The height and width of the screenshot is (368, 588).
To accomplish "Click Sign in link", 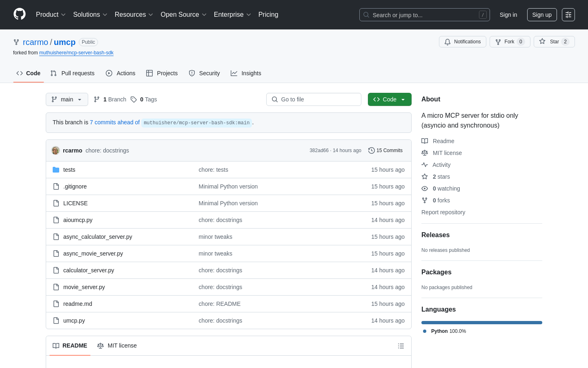I will (x=508, y=15).
